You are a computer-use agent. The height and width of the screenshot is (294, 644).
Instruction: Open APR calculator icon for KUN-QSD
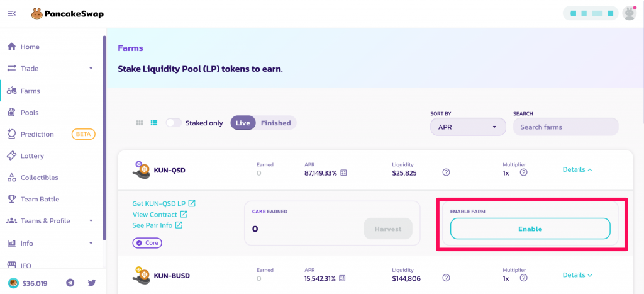coord(344,173)
